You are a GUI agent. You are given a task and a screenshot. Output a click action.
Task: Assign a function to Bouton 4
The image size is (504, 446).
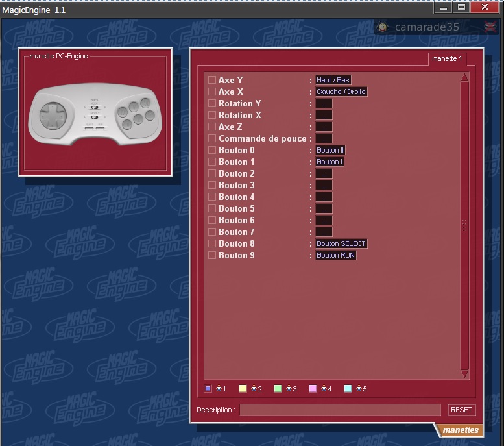tap(324, 197)
